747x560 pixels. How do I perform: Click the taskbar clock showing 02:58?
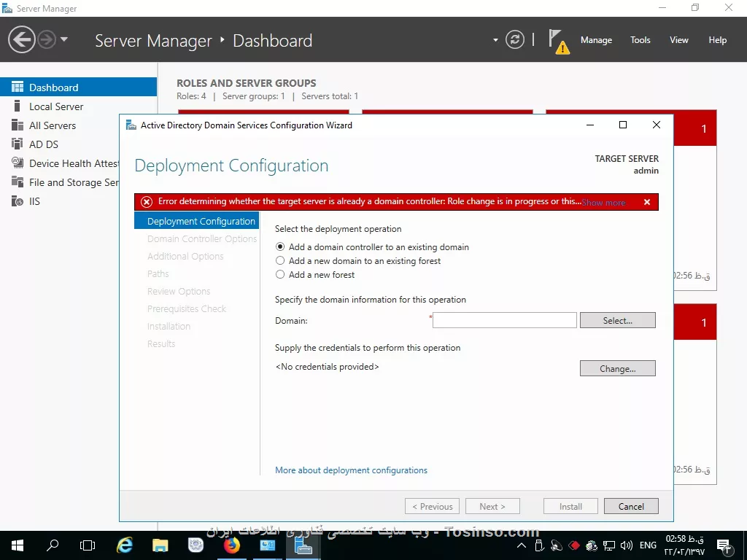[x=684, y=545]
